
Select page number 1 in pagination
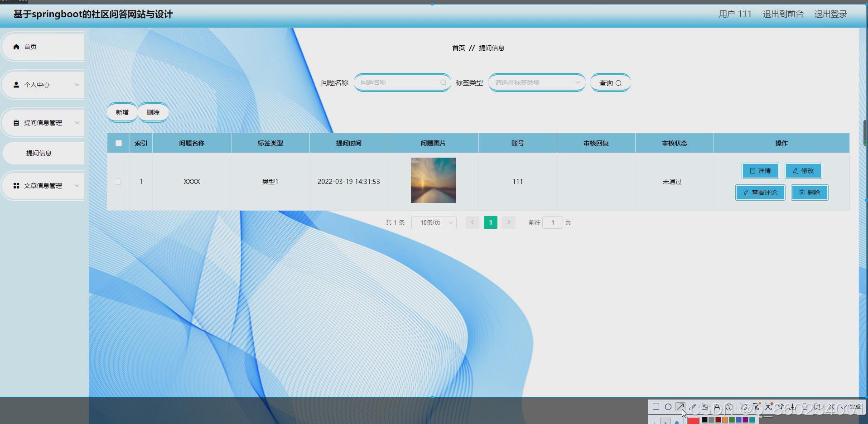(491, 222)
